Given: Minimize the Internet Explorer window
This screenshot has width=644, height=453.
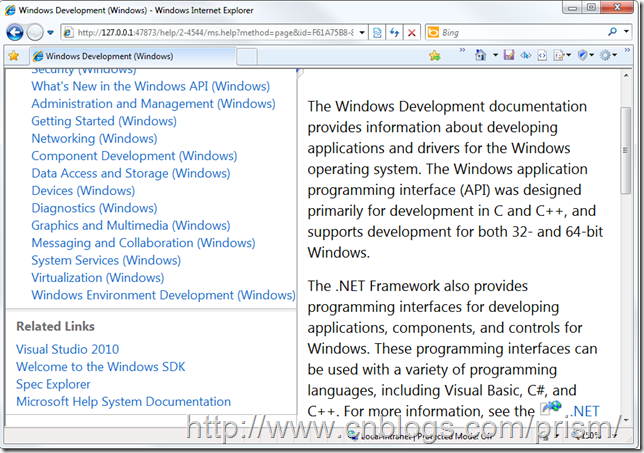Looking at the screenshot, I should pyautogui.click(x=573, y=8).
